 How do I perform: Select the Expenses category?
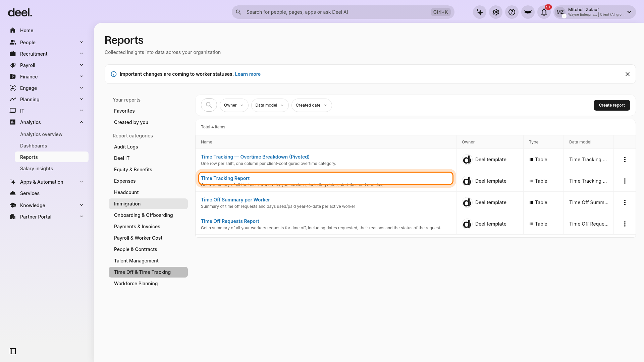148,181
